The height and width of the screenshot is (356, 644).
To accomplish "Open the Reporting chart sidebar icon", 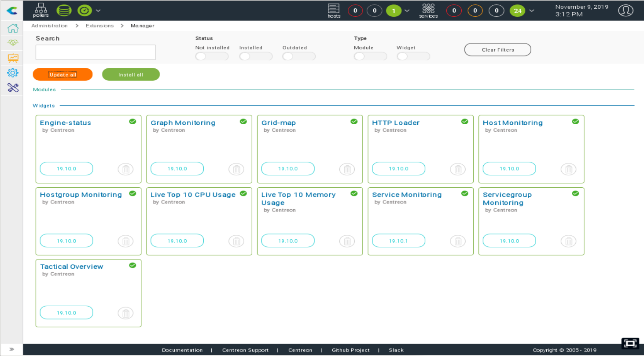I will [x=13, y=58].
